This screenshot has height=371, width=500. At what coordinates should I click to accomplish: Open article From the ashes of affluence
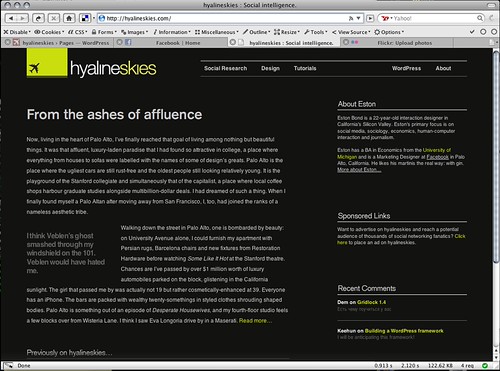pyautogui.click(x=114, y=115)
